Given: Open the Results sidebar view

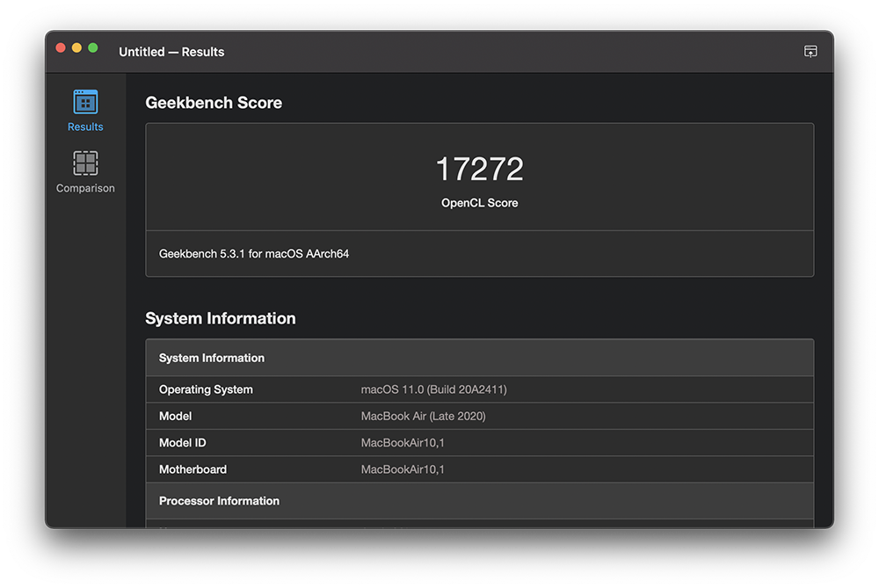Looking at the screenshot, I should coord(85,111).
